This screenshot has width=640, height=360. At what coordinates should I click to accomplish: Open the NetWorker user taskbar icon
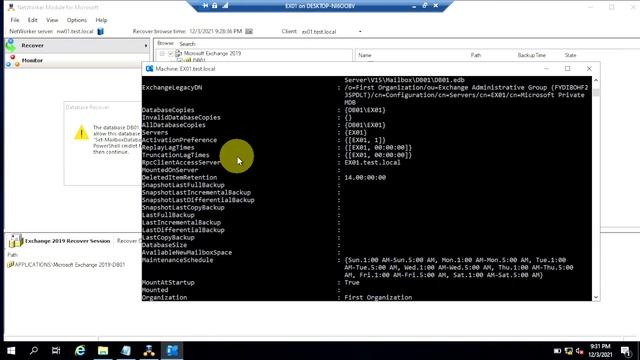pyautogui.click(x=149, y=351)
